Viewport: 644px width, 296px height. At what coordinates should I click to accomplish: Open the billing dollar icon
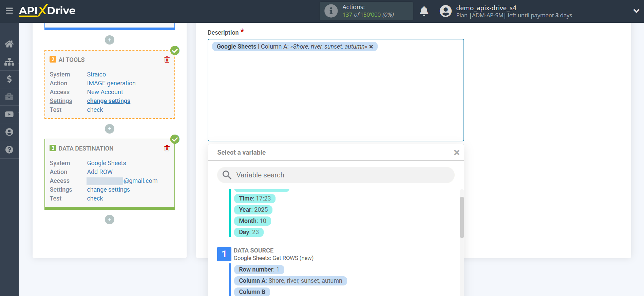[9, 79]
